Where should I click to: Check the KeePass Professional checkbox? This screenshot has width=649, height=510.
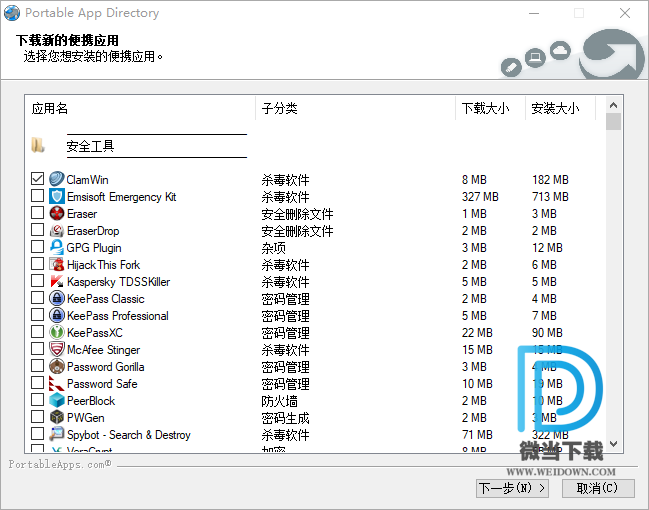[x=37, y=314]
